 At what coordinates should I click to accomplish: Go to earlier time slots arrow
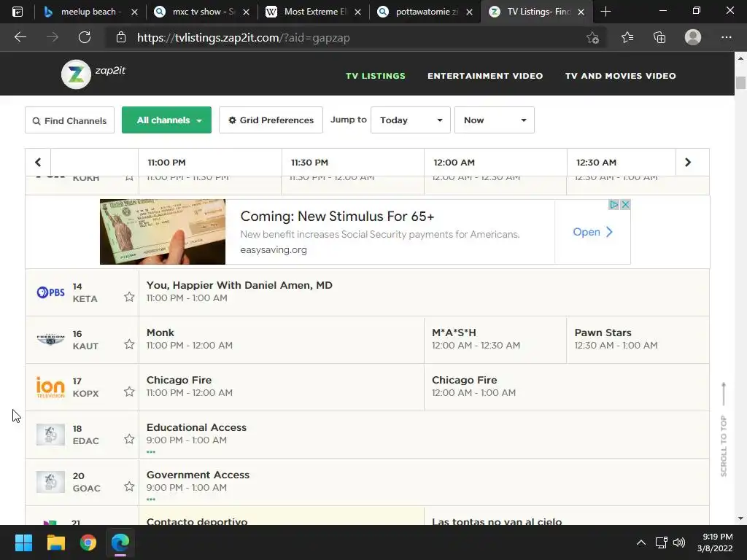coord(38,163)
